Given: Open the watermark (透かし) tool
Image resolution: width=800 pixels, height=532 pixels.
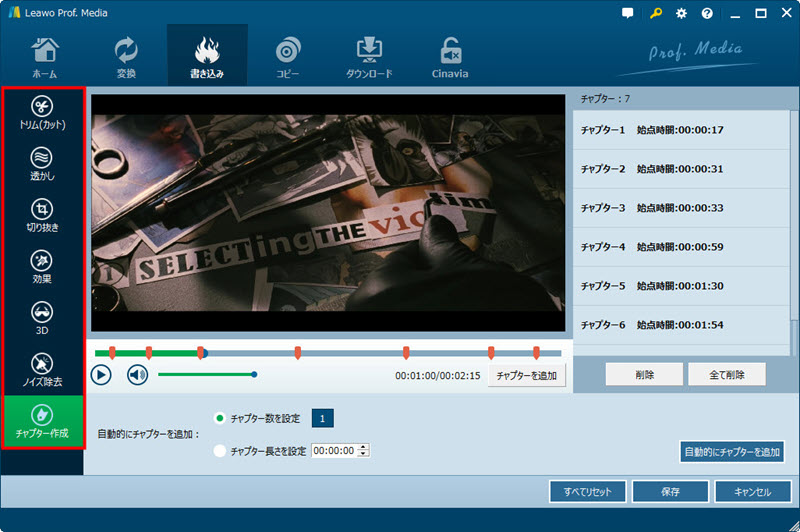Looking at the screenshot, I should point(42,165).
